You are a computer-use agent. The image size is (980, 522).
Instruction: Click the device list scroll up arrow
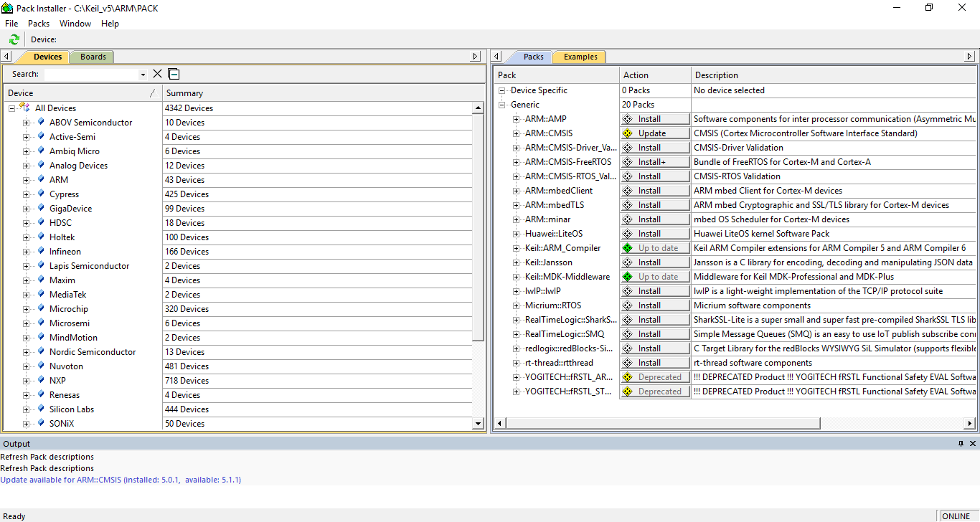[479, 108]
